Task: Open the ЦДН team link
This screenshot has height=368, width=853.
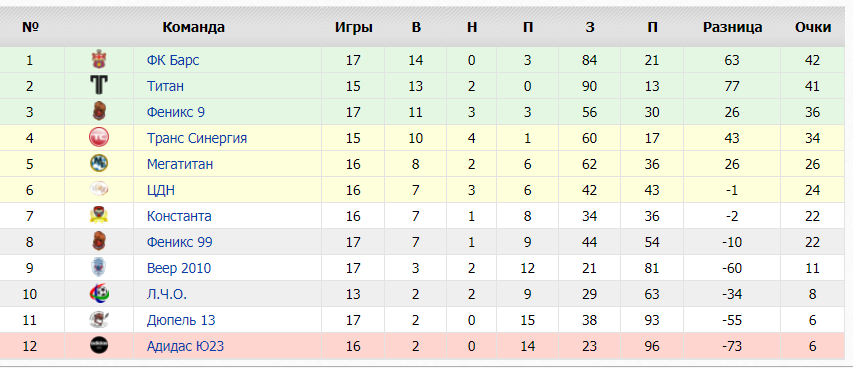Action: click(x=160, y=191)
